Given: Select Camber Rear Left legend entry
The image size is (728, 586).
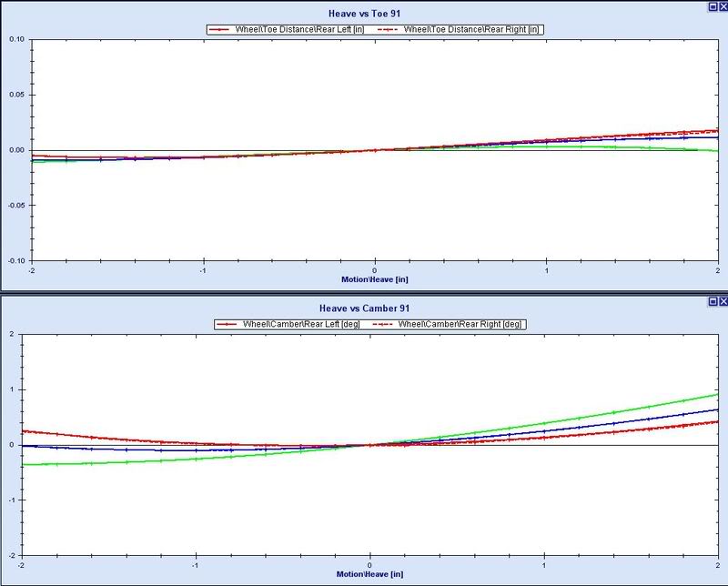Looking at the screenshot, I should 289,324.
